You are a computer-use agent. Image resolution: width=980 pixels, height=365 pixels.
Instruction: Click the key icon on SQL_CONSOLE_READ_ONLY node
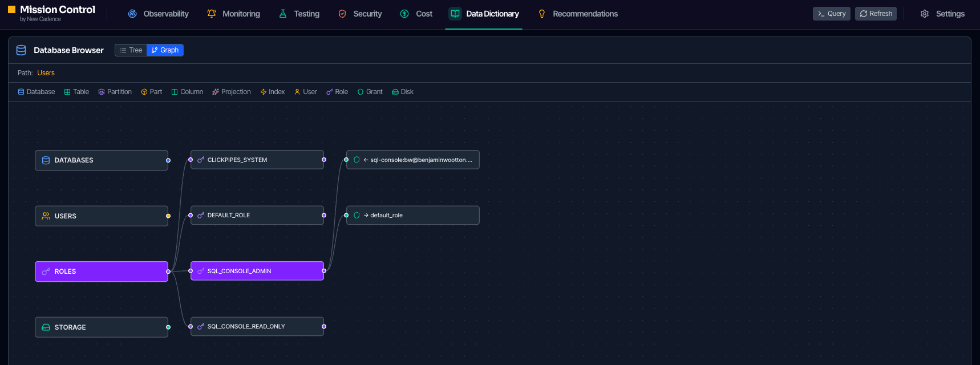[x=201, y=326]
